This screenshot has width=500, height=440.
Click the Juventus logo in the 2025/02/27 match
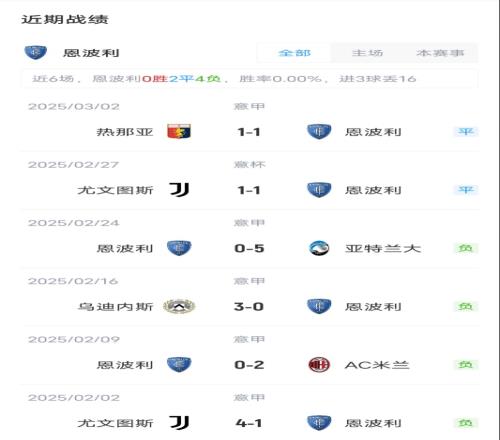[x=179, y=190]
